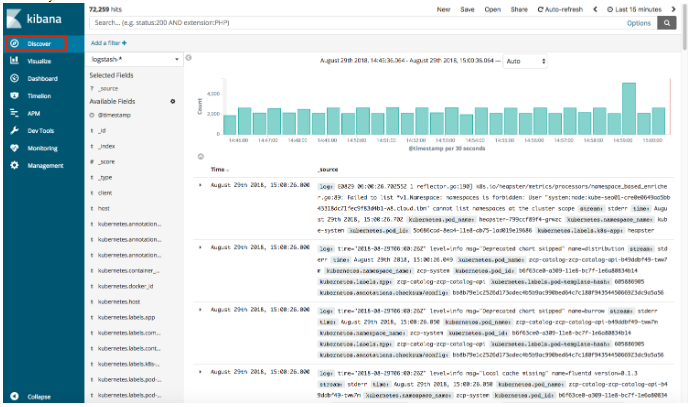Click the Auto-refresh circular arrow icon
698x407 pixels.
pyautogui.click(x=540, y=9)
